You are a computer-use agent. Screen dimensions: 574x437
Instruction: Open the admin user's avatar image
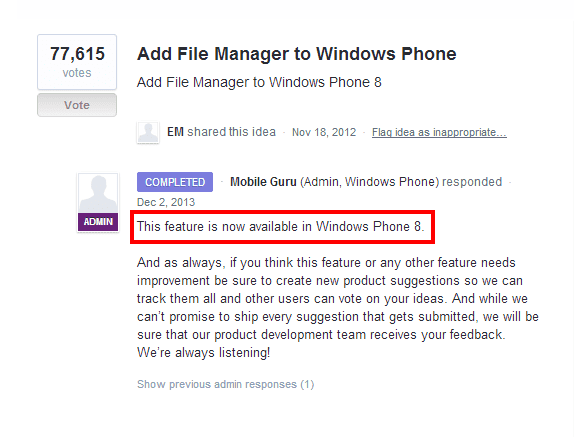pyautogui.click(x=98, y=194)
